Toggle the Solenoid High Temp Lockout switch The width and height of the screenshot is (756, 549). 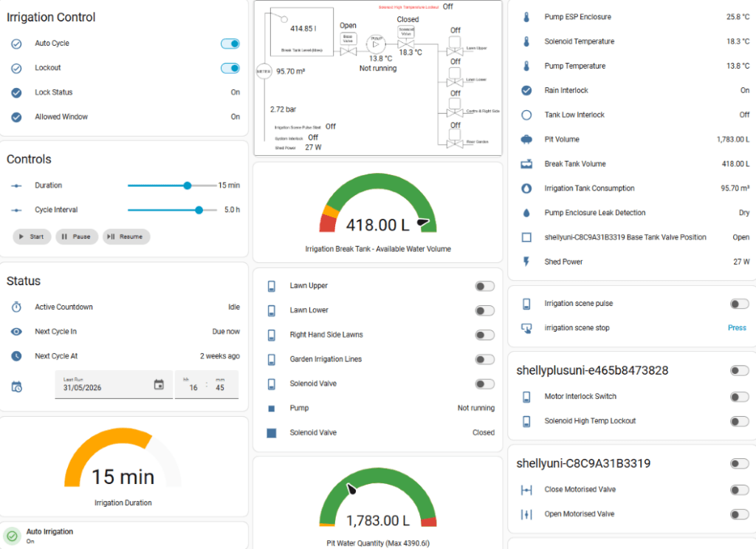pos(739,421)
